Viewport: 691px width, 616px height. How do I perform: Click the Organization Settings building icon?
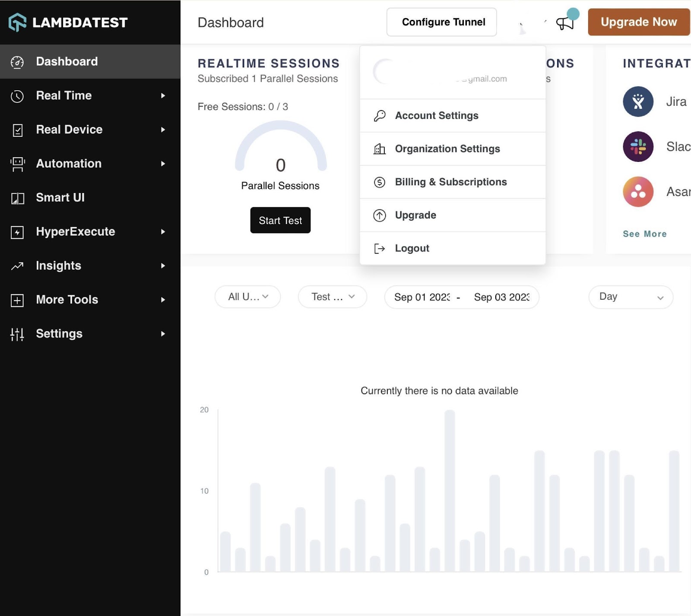click(x=380, y=149)
